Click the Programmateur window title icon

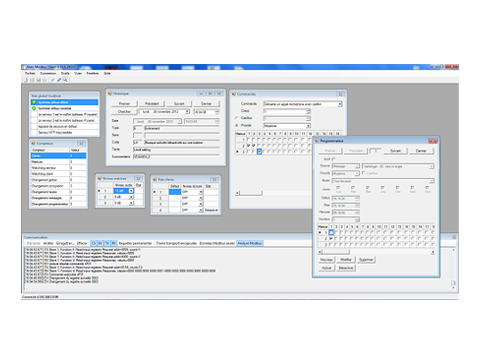(x=317, y=141)
